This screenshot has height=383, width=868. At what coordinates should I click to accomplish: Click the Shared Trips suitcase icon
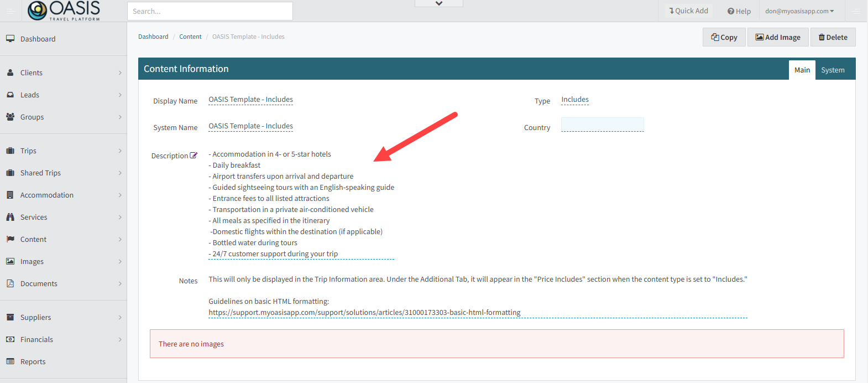[10, 173]
